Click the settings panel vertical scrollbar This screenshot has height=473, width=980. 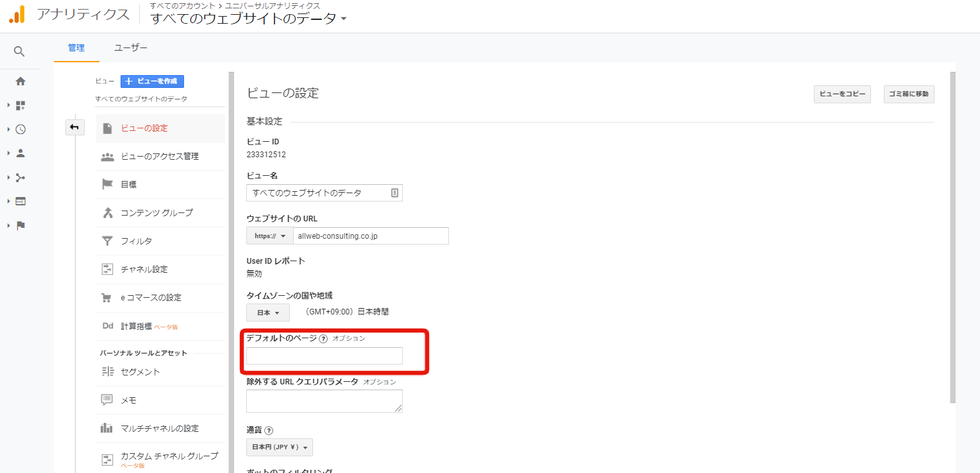[x=952, y=237]
